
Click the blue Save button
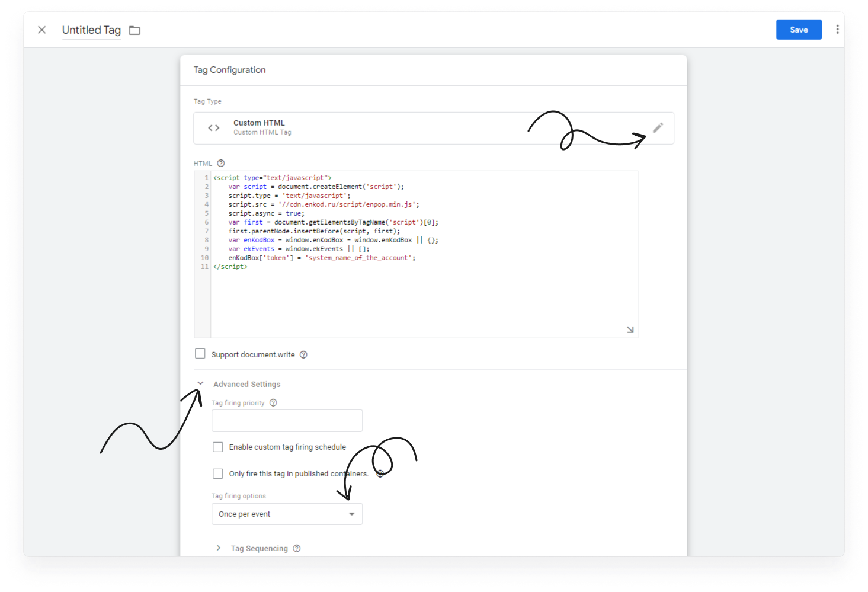coord(799,30)
